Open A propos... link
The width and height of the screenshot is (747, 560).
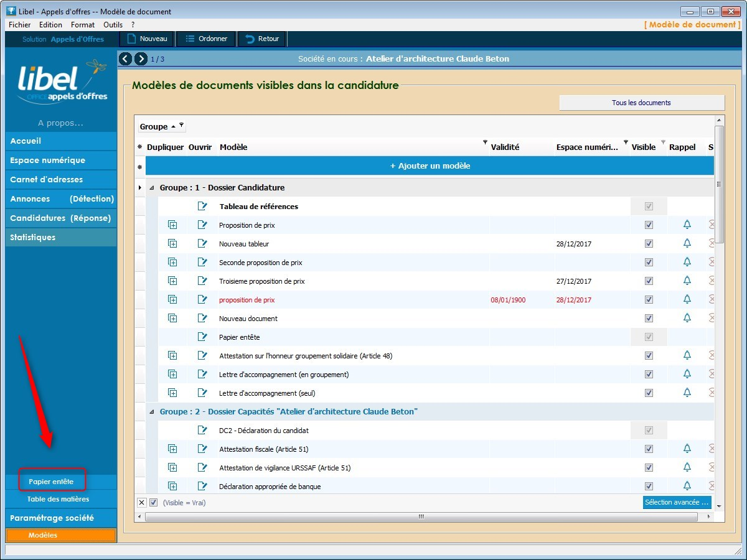click(x=60, y=123)
